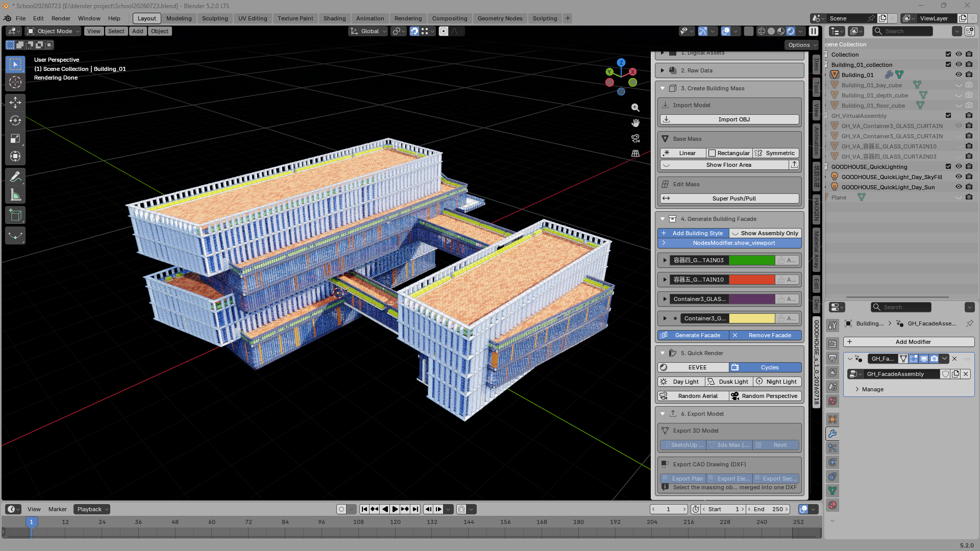Select rendered viewport shading mode
The width and height of the screenshot is (980, 551).
tap(791, 31)
